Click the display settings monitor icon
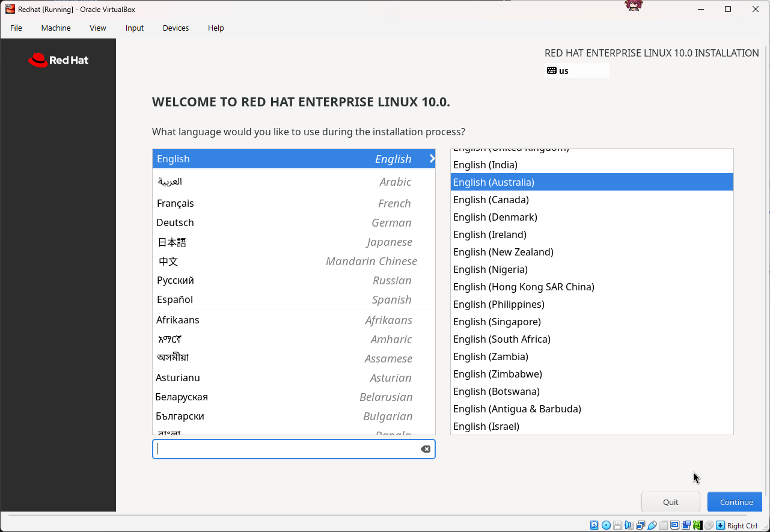The height and width of the screenshot is (532, 770). [x=675, y=525]
